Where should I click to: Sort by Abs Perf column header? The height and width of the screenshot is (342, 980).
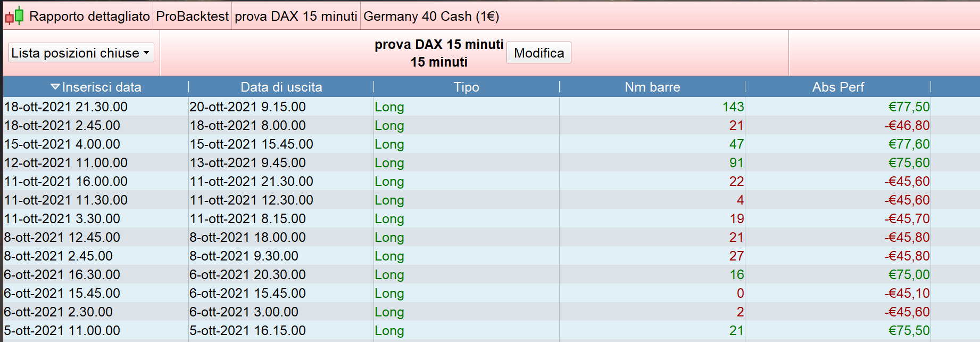pos(837,87)
